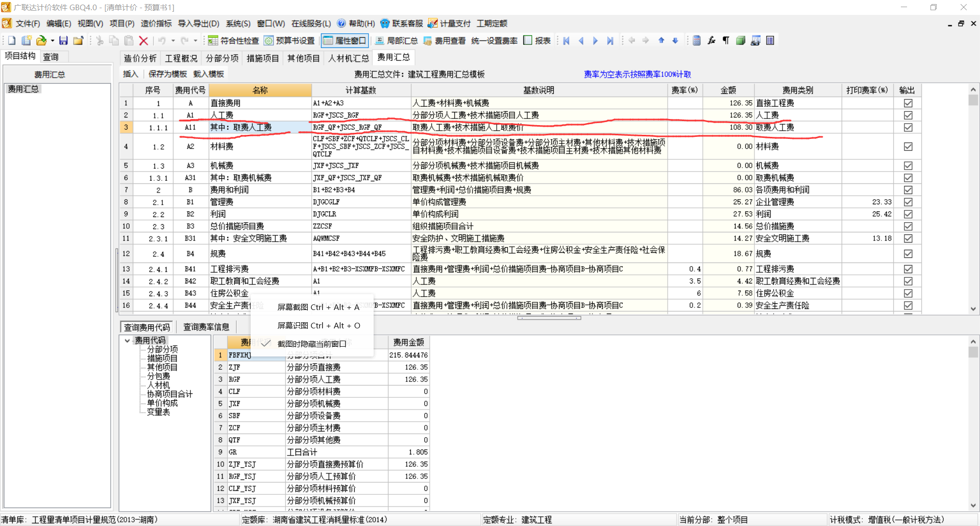980x526 pixels.
Task: Click the 符合性检查 button
Action: click(x=233, y=40)
